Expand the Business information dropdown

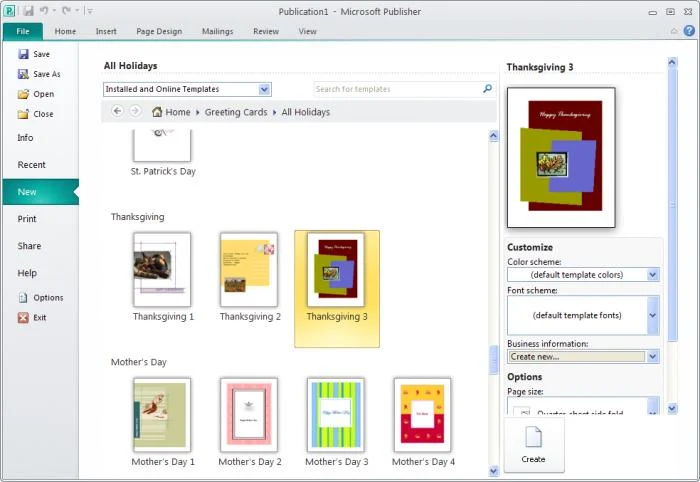coord(652,356)
